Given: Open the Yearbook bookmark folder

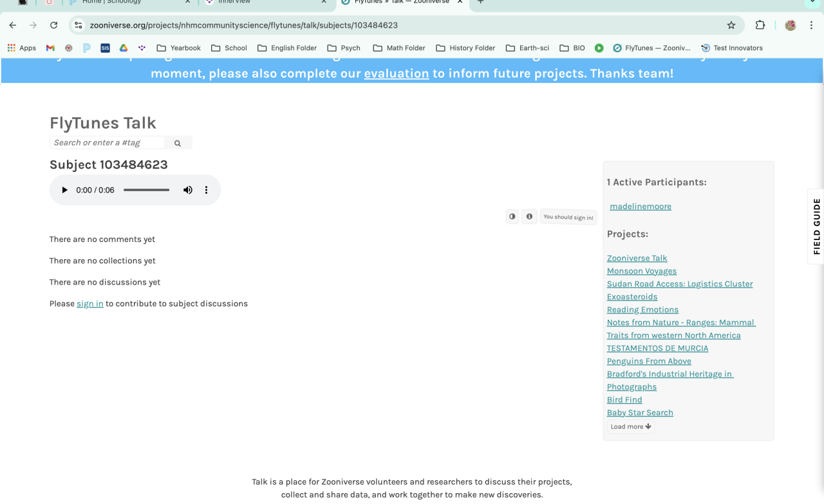Looking at the screenshot, I should [178, 48].
